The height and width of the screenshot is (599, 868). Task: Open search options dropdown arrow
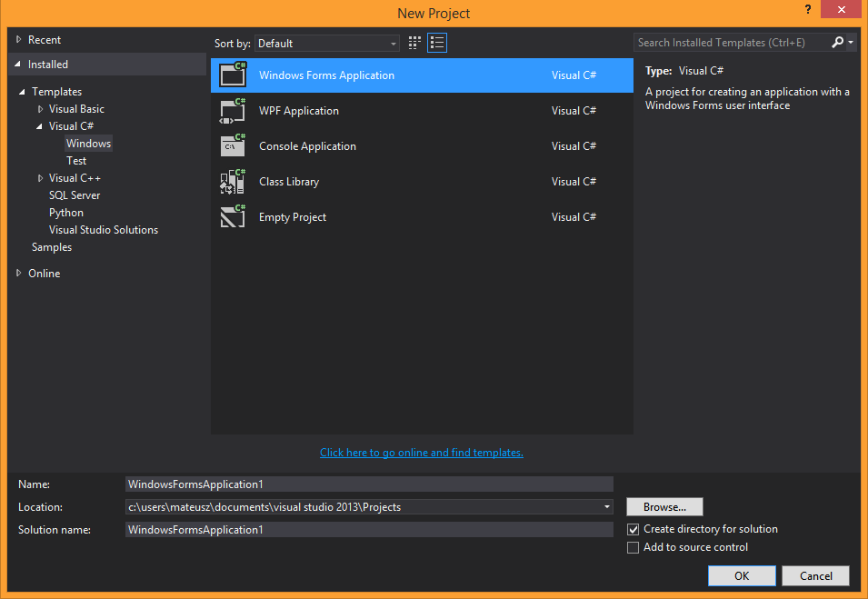[x=851, y=42]
